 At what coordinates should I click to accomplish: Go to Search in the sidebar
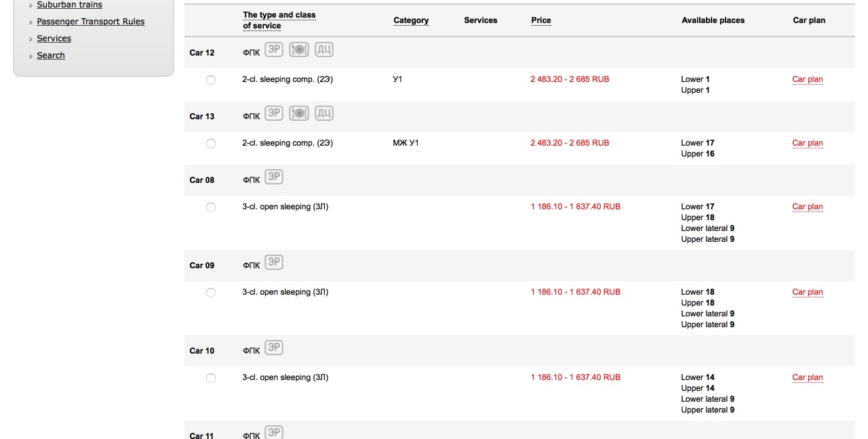tap(51, 56)
